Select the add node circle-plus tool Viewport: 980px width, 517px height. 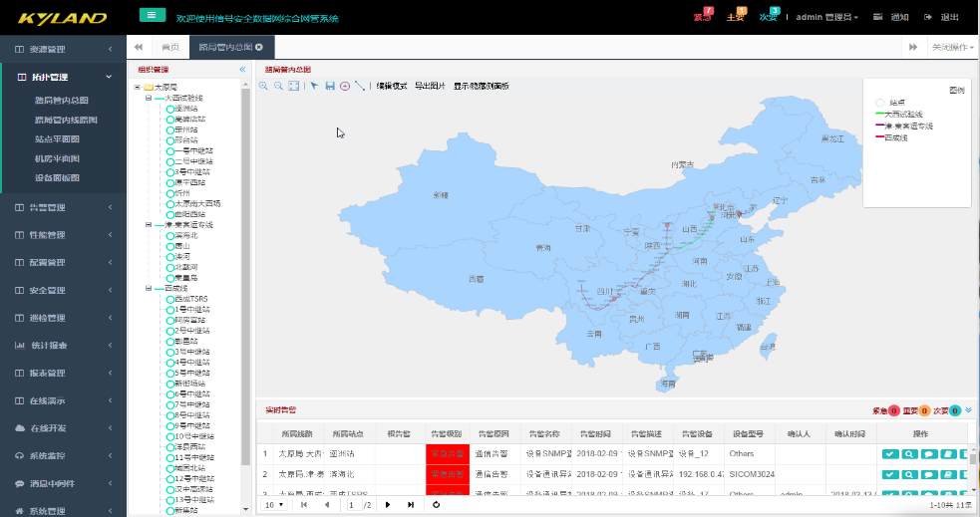pos(345,87)
